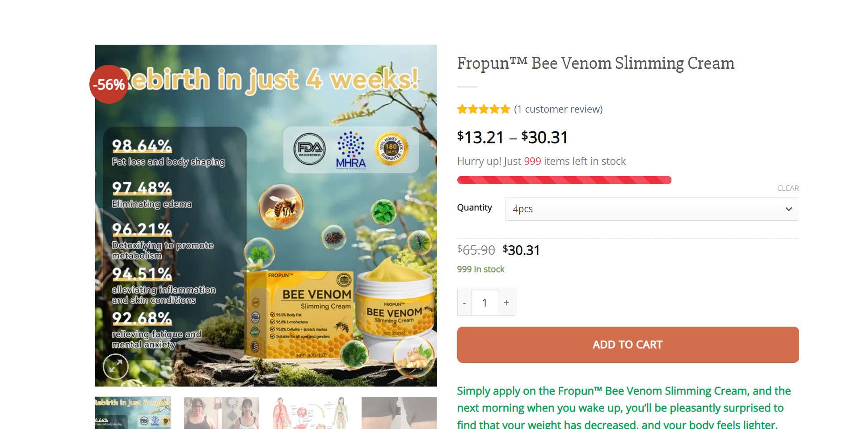The height and width of the screenshot is (429, 868).
Task: Click the red stock progress bar
Action: point(564,180)
